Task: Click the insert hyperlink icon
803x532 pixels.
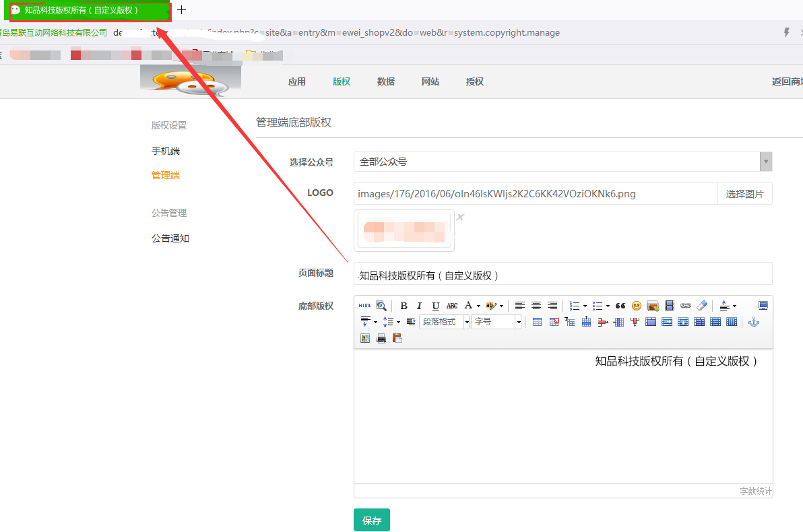Action: point(686,306)
